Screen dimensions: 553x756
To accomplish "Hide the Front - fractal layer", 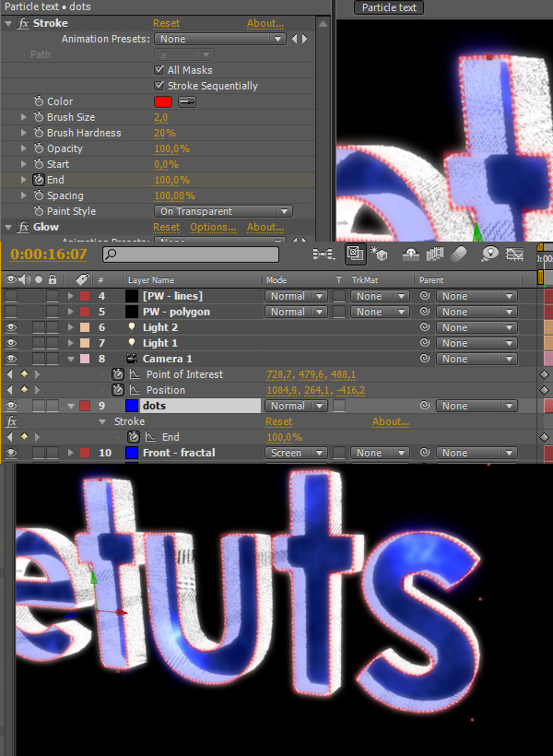I will coord(11,453).
